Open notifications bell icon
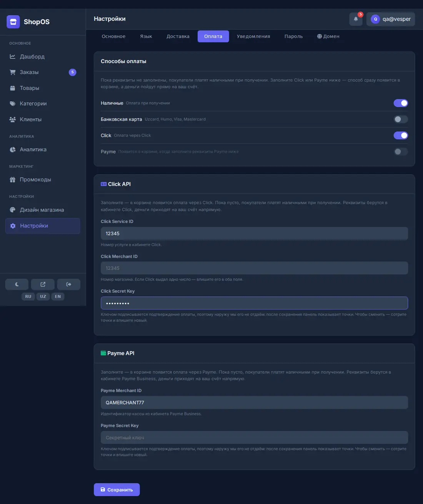Screen dimensions: 423x504 tap(356, 19)
